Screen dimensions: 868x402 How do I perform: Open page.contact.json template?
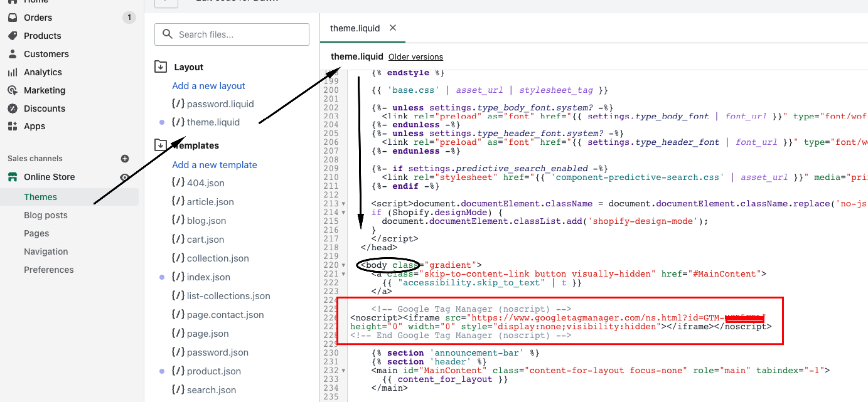click(x=225, y=315)
